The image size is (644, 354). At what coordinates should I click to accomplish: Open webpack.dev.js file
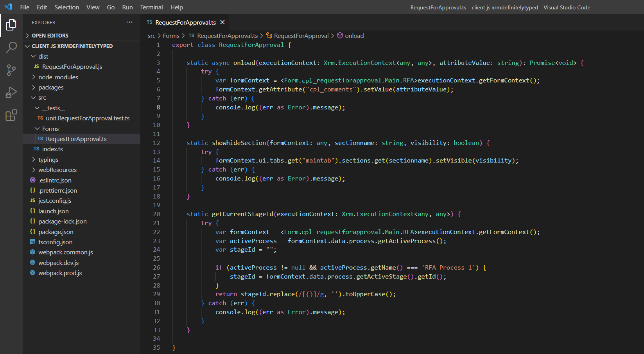pos(58,263)
